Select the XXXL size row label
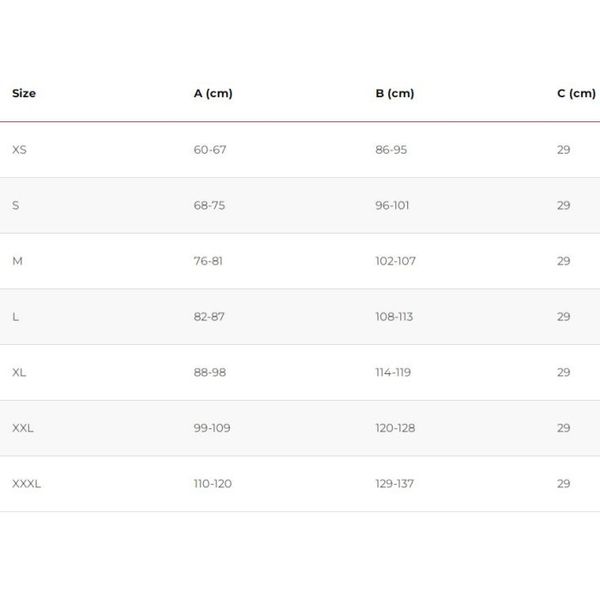This screenshot has width=600, height=600. point(26,484)
